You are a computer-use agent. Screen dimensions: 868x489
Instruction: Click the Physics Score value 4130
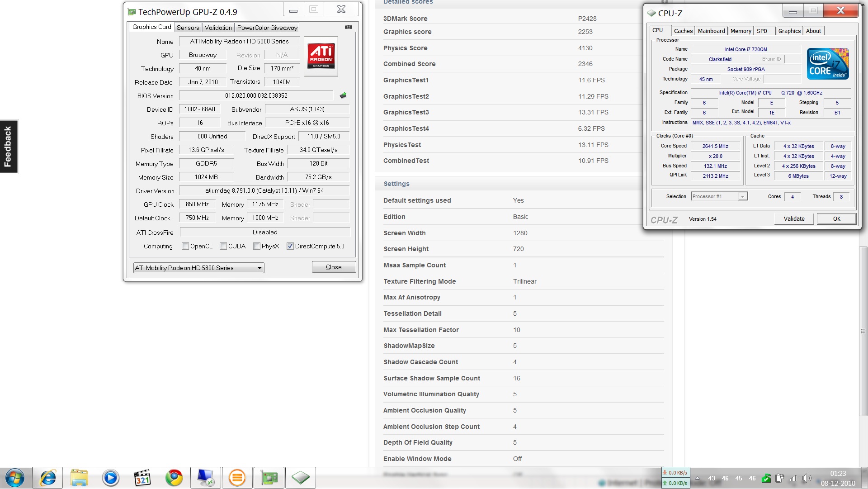click(585, 48)
